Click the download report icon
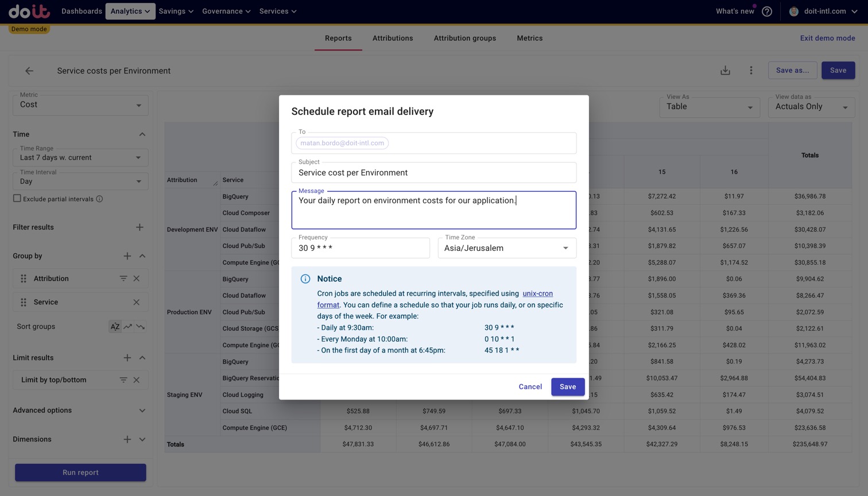 [x=725, y=71]
